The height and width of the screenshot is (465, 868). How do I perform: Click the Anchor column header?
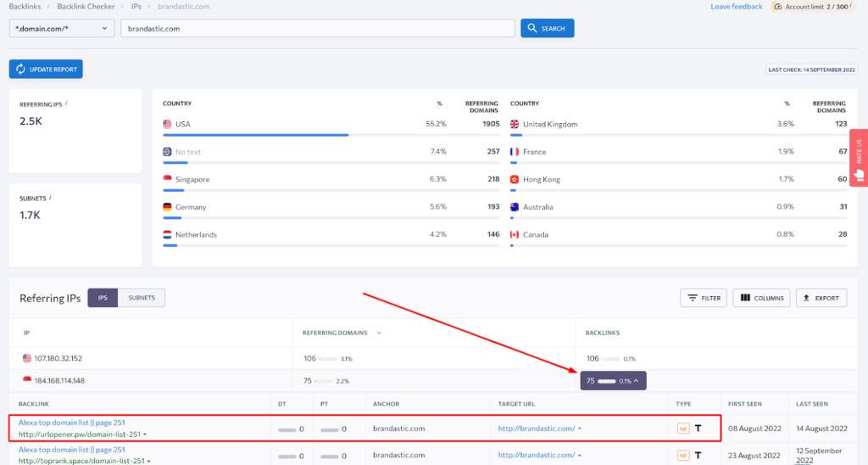tap(386, 404)
